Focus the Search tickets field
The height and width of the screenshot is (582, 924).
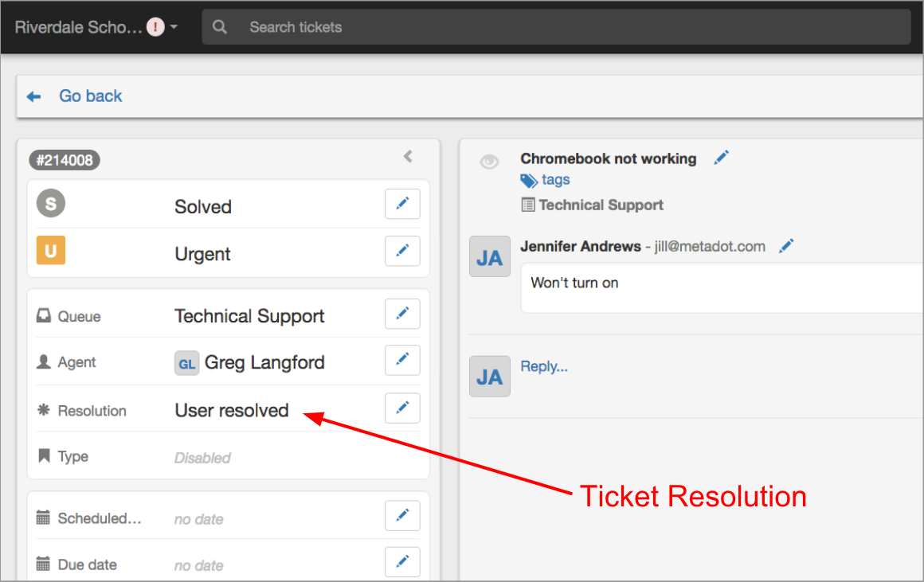(x=558, y=27)
